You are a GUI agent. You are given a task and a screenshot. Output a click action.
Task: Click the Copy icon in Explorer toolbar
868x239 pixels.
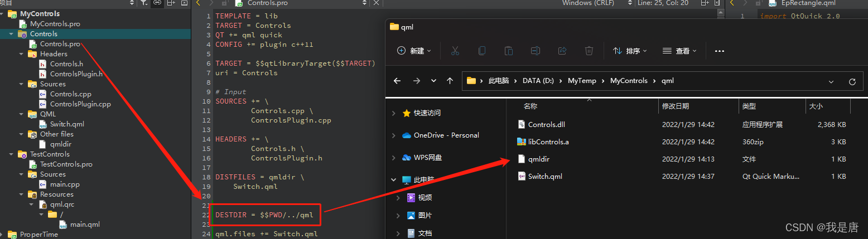(481, 51)
